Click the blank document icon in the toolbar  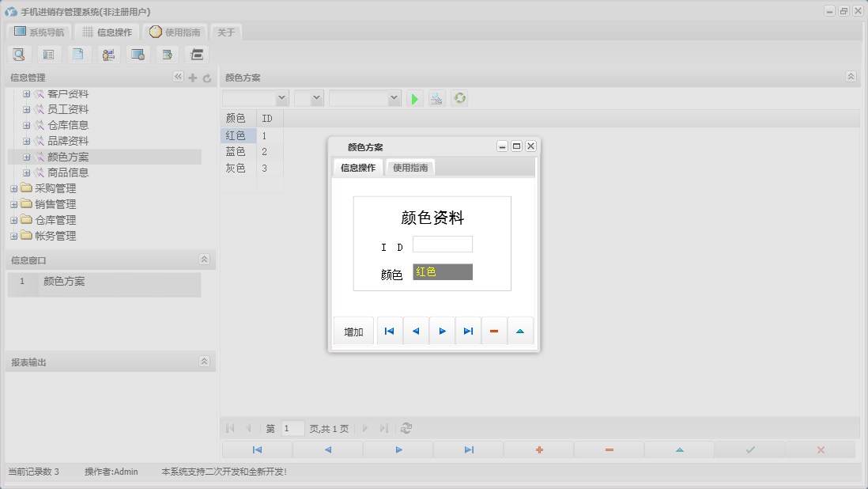[78, 54]
